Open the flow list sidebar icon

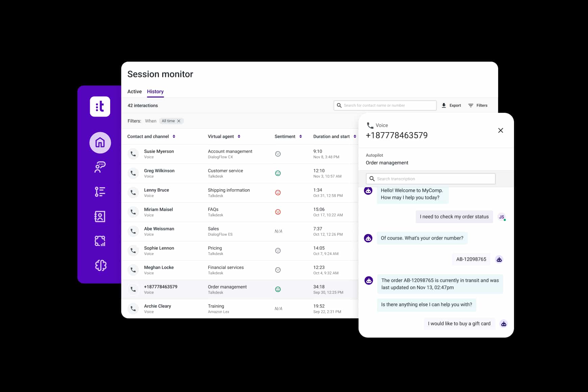[x=100, y=192]
